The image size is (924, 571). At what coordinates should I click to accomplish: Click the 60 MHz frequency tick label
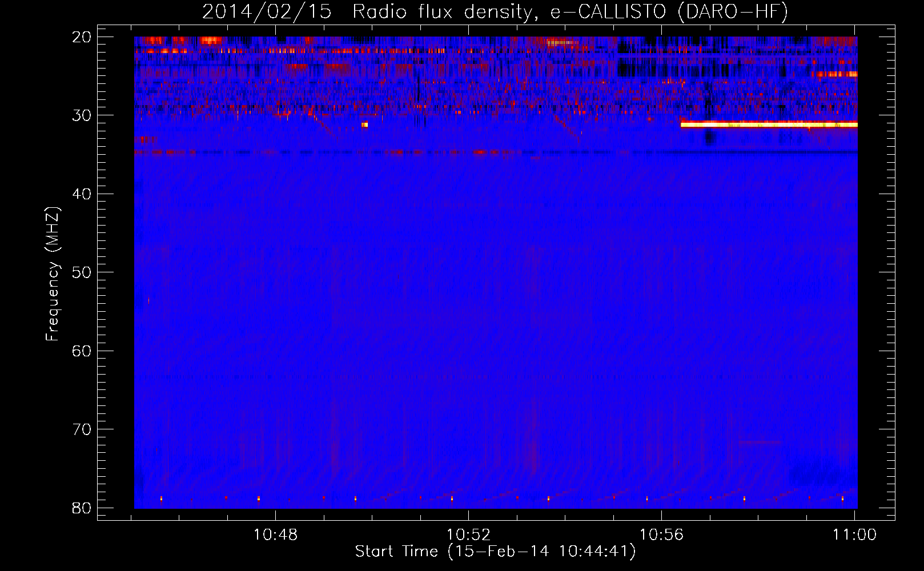point(82,351)
